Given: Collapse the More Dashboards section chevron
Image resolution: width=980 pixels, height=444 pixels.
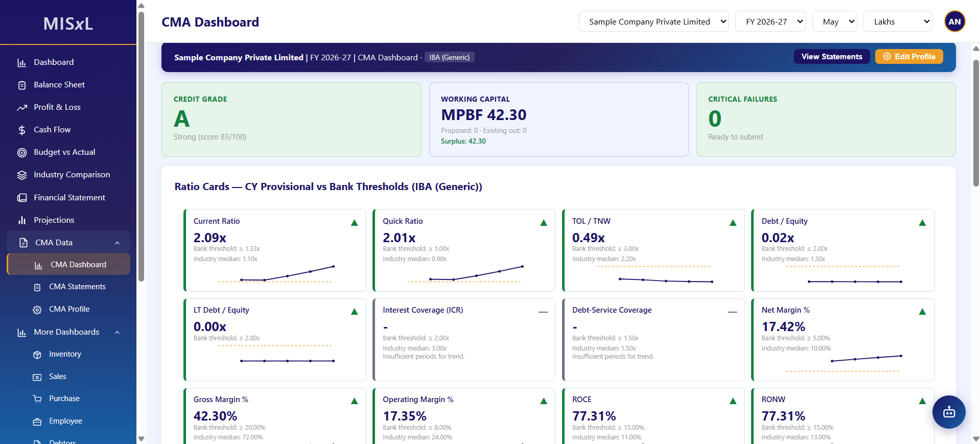Looking at the screenshot, I should pos(118,333).
